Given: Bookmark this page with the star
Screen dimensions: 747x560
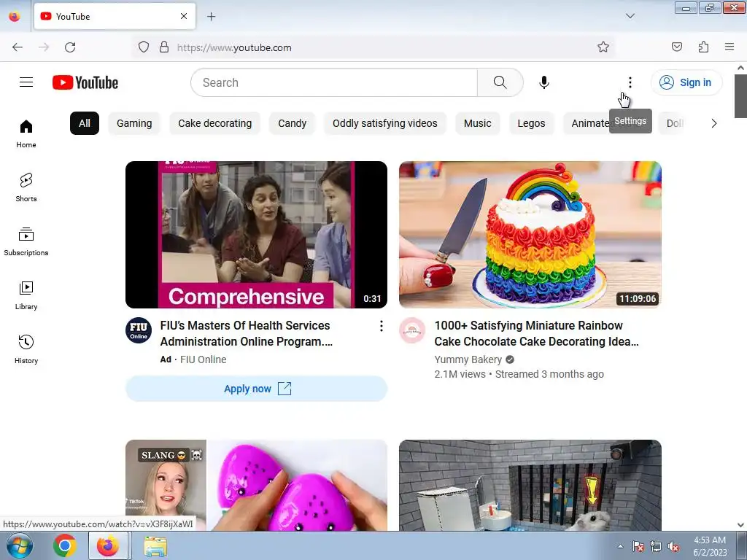Looking at the screenshot, I should click(603, 47).
